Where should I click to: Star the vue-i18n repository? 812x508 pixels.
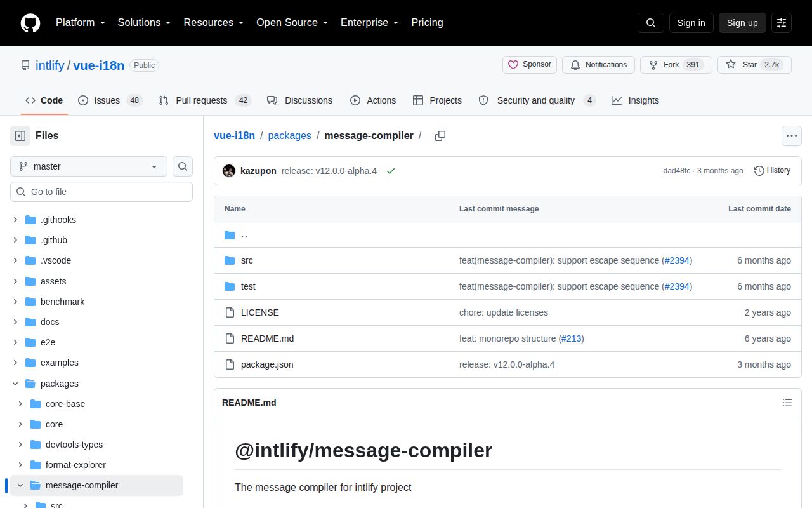(x=754, y=65)
